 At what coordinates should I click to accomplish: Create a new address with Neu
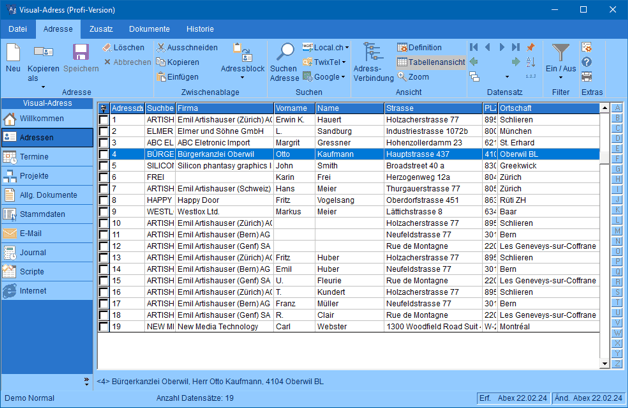click(x=13, y=58)
